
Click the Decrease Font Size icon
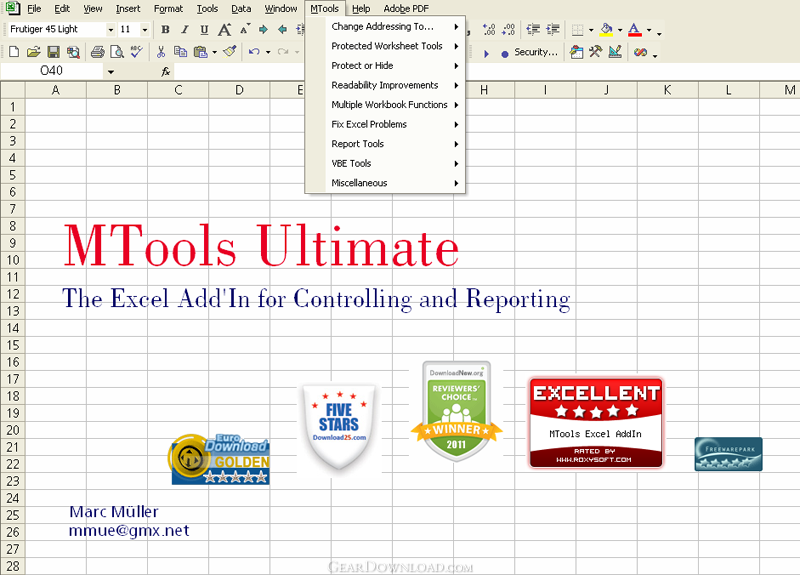[x=245, y=30]
